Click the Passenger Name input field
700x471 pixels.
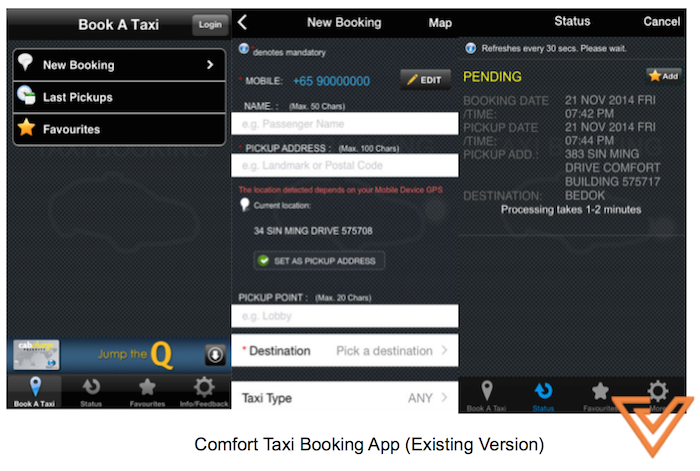pyautogui.click(x=345, y=124)
